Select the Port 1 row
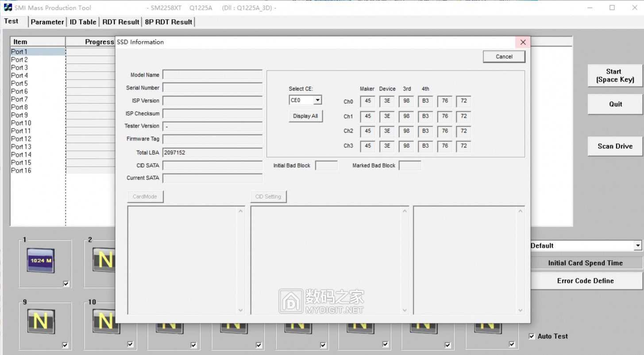644x355 pixels. pos(38,52)
